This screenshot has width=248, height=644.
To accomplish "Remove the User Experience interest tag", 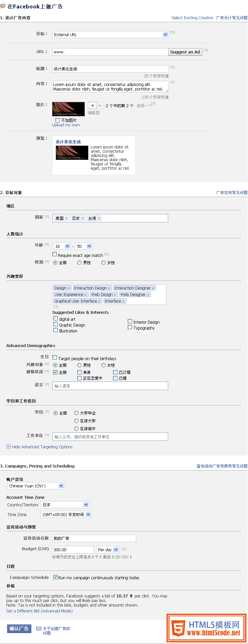I will [86, 295].
